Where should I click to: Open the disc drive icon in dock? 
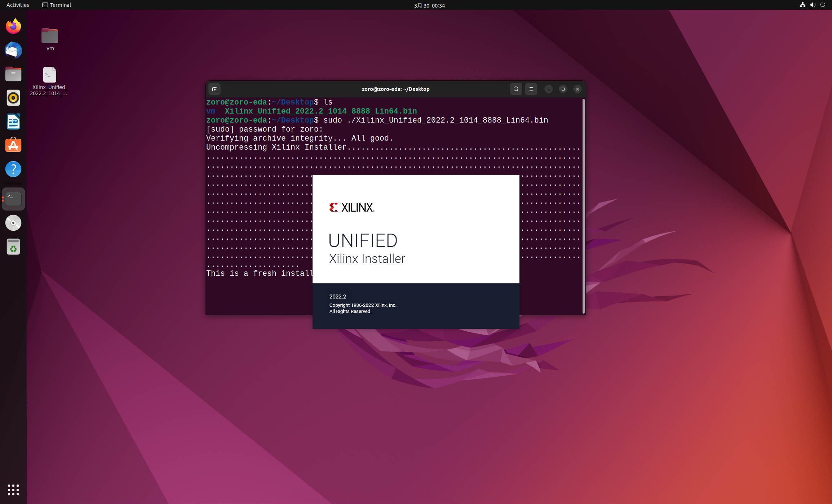click(x=13, y=223)
